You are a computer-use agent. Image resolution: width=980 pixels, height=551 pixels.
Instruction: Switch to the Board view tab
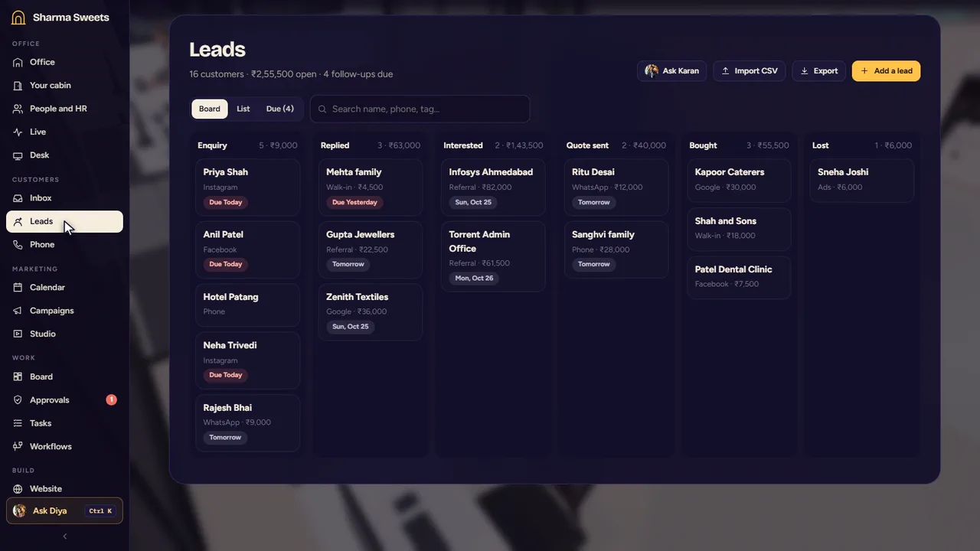click(209, 109)
